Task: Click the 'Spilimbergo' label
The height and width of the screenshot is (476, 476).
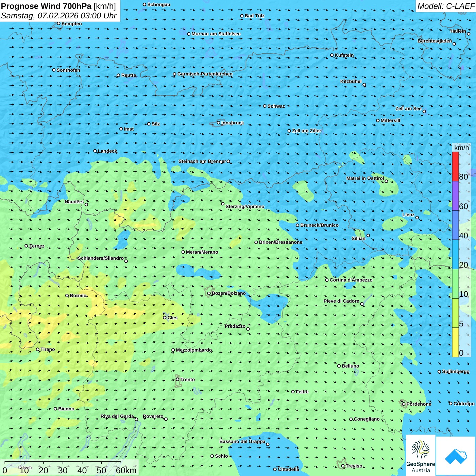Action: click(456, 371)
